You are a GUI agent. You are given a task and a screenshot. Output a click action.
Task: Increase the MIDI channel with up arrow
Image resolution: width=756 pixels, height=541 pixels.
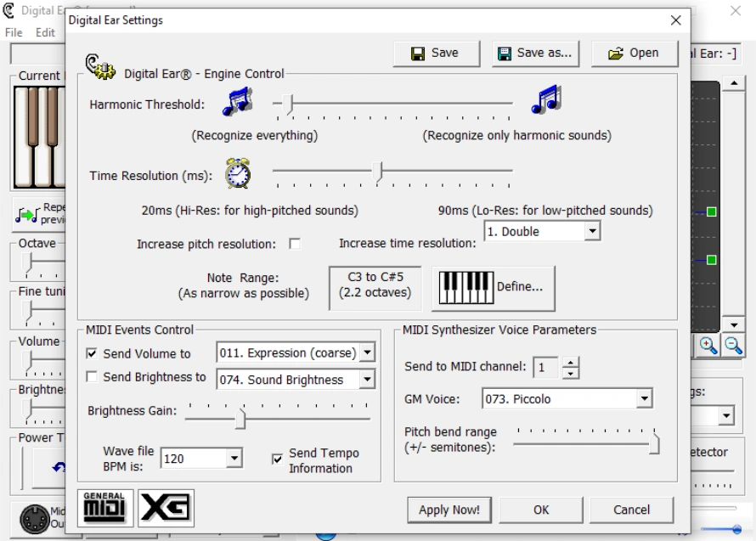pyautogui.click(x=571, y=363)
